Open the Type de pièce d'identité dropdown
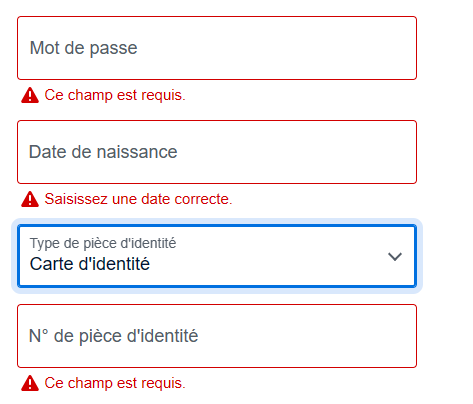The image size is (473, 404). click(217, 256)
